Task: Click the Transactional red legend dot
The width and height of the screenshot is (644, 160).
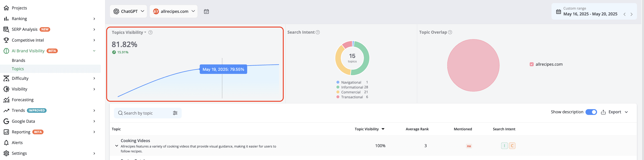Action: tap(338, 97)
